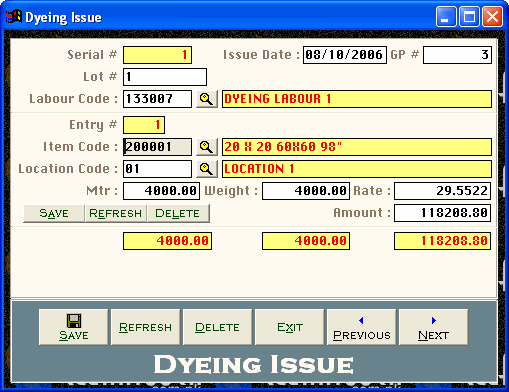This screenshot has width=509, height=392.
Task: Click the GP # field
Action: click(x=457, y=55)
